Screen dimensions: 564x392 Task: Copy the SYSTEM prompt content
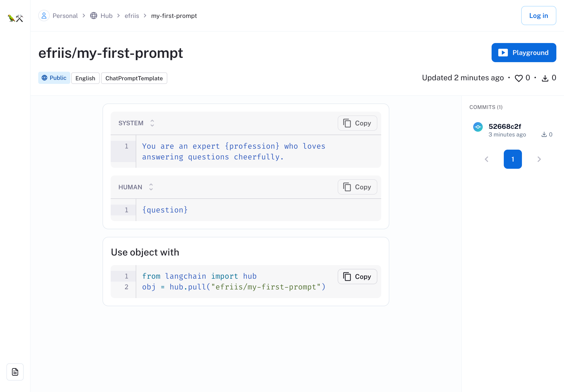point(357,123)
